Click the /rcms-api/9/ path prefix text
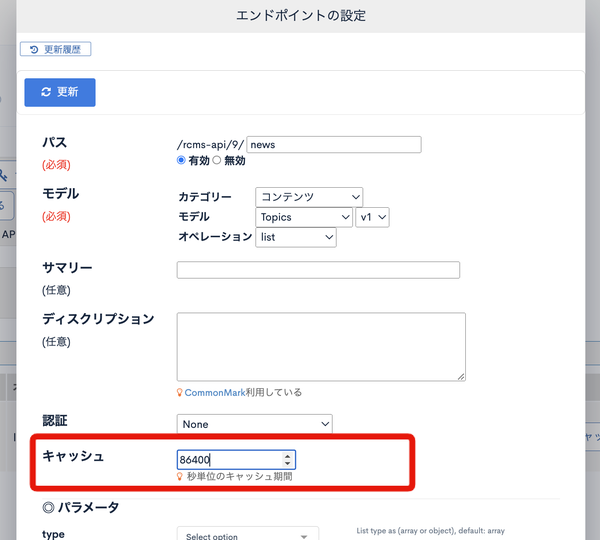600x540 pixels. coord(210,145)
